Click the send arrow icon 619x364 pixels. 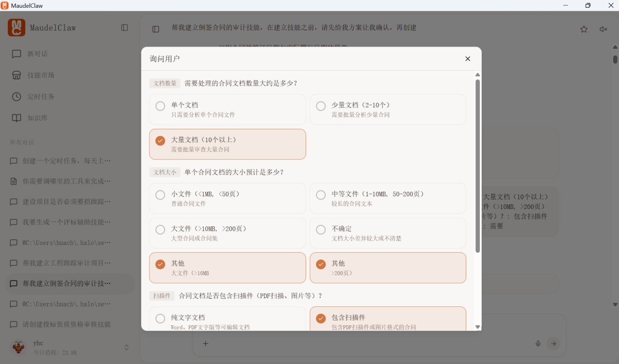click(x=553, y=344)
